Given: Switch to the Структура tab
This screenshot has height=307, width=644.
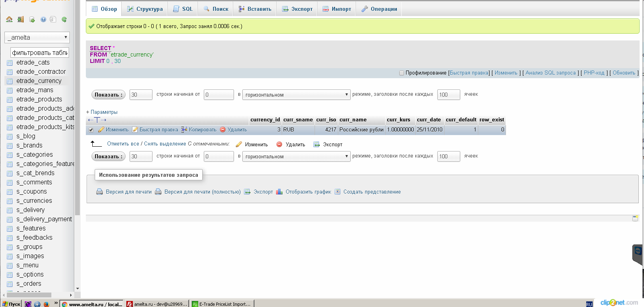Looking at the screenshot, I should [145, 9].
